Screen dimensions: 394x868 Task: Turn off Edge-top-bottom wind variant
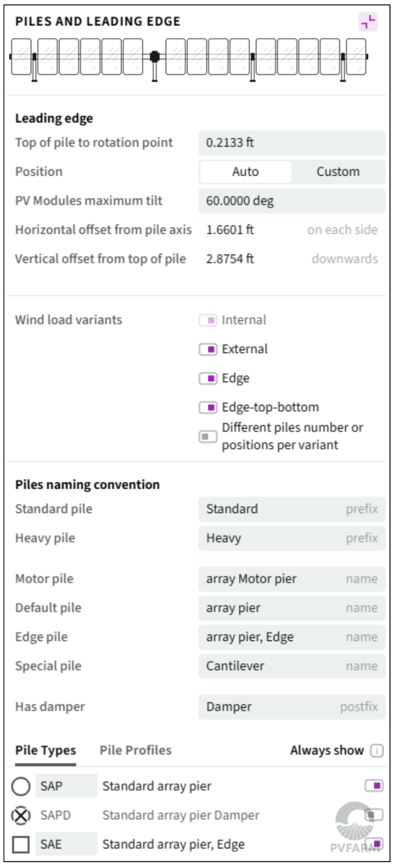click(x=208, y=407)
